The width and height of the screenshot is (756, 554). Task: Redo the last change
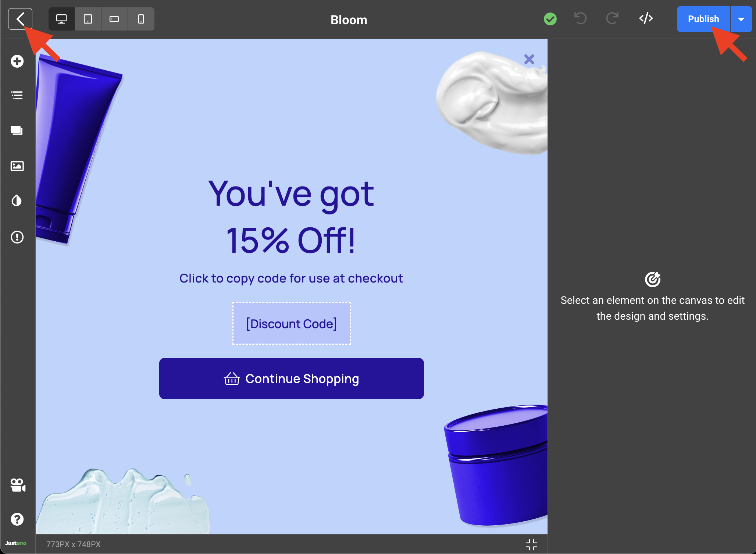tap(612, 18)
